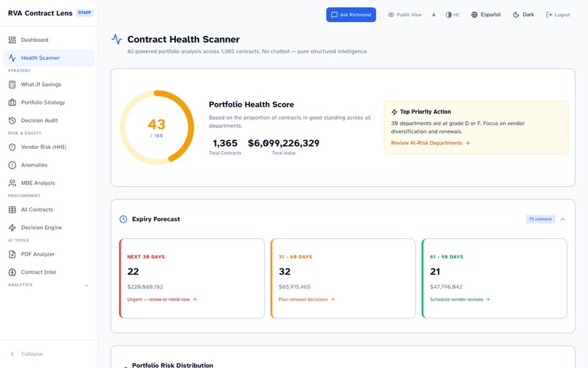The image size is (588, 368).
Task: Click the Decision Audit history icon
Action: pyautogui.click(x=12, y=120)
